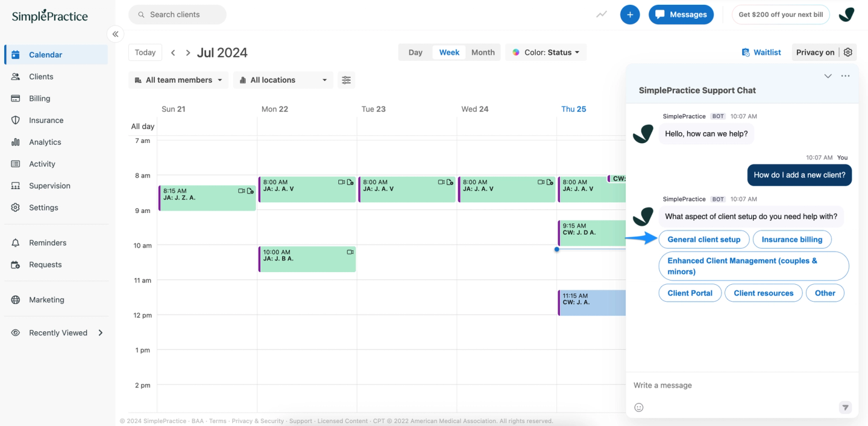Screen dimensions: 868x426
Task: Go to next week arrow
Action: pyautogui.click(x=188, y=52)
